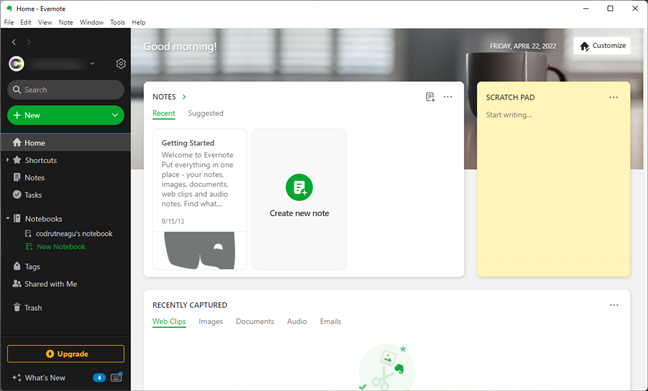This screenshot has height=391, width=648.
Task: Open the Scratch Pad more options menu
Action: 614,98
